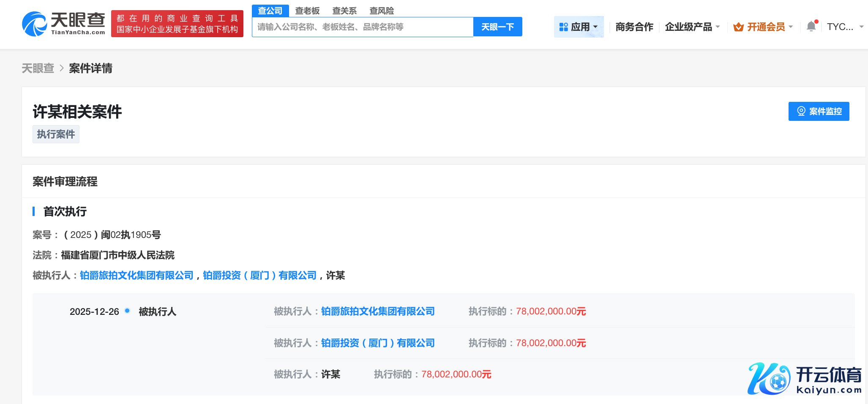Switch to the 查关系 search tab

344,11
